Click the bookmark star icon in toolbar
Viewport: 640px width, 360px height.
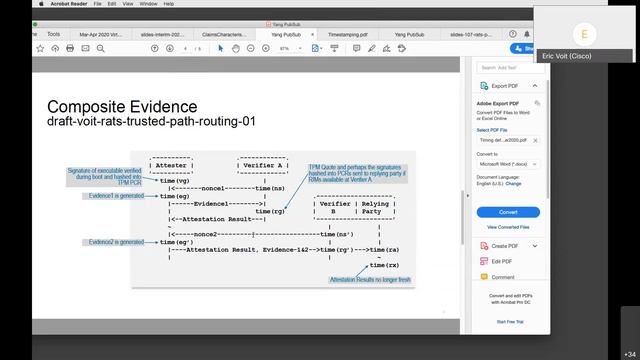click(40, 49)
